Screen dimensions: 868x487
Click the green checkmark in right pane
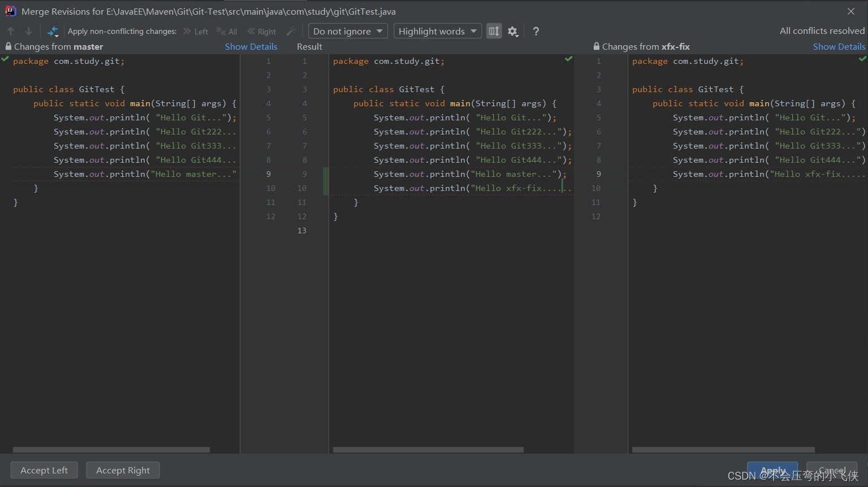862,59
